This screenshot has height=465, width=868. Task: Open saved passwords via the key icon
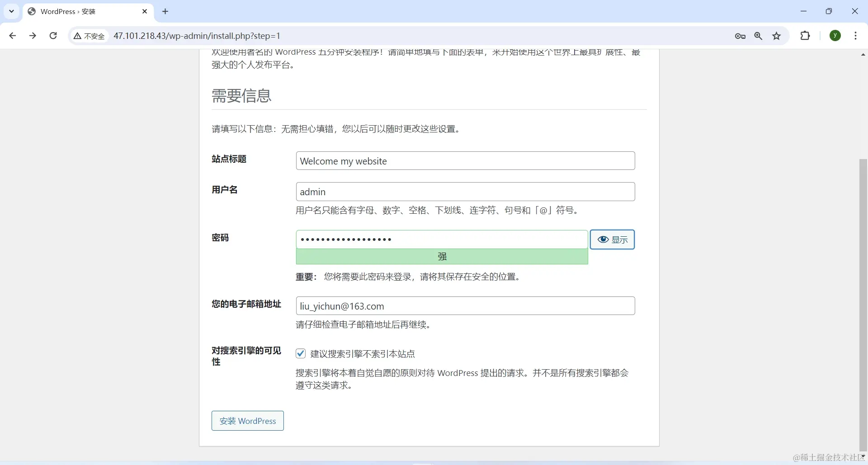pyautogui.click(x=740, y=36)
